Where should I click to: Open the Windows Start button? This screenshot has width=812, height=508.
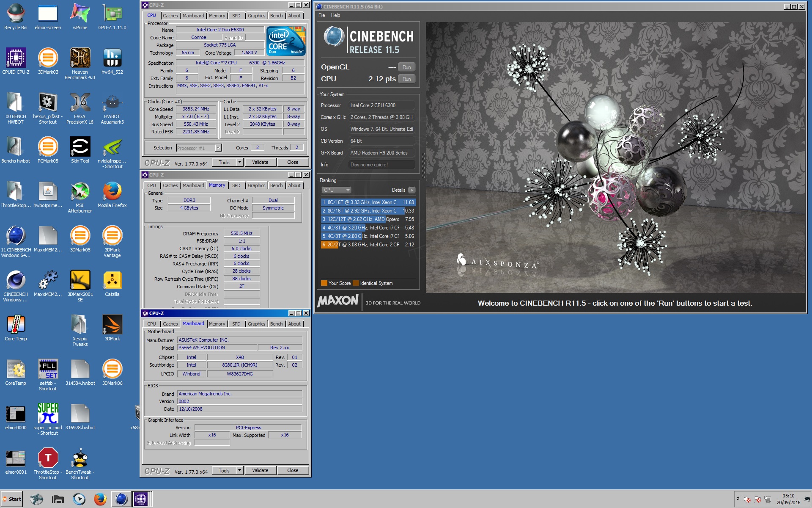tap(12, 499)
